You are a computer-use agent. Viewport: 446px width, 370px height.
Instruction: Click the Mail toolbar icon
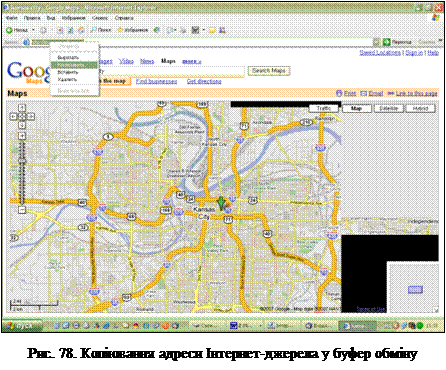point(170,30)
